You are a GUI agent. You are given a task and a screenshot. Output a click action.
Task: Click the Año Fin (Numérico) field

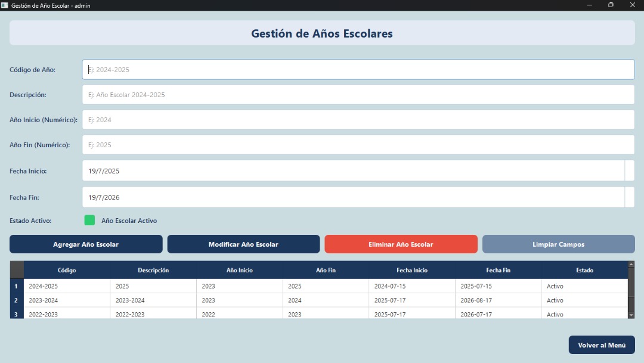point(358,145)
